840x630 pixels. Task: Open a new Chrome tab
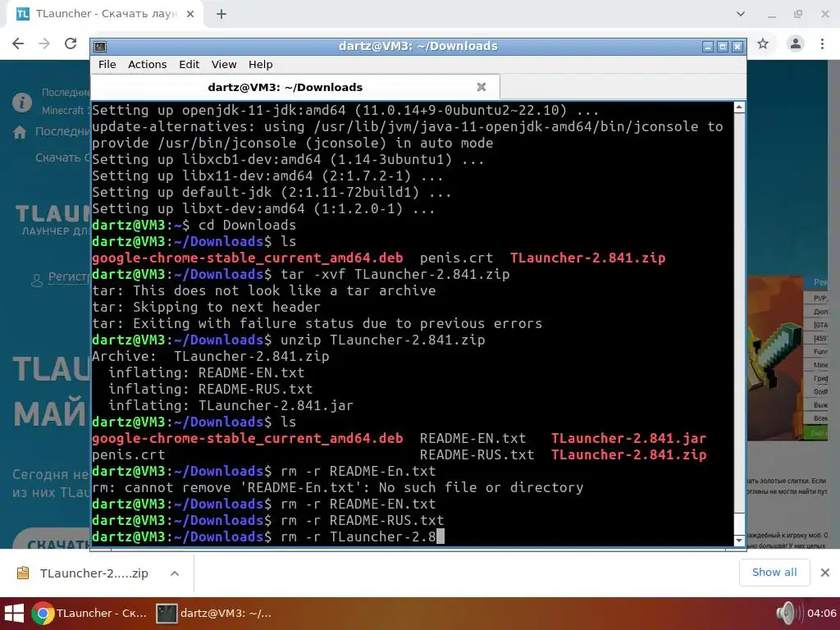tap(221, 14)
